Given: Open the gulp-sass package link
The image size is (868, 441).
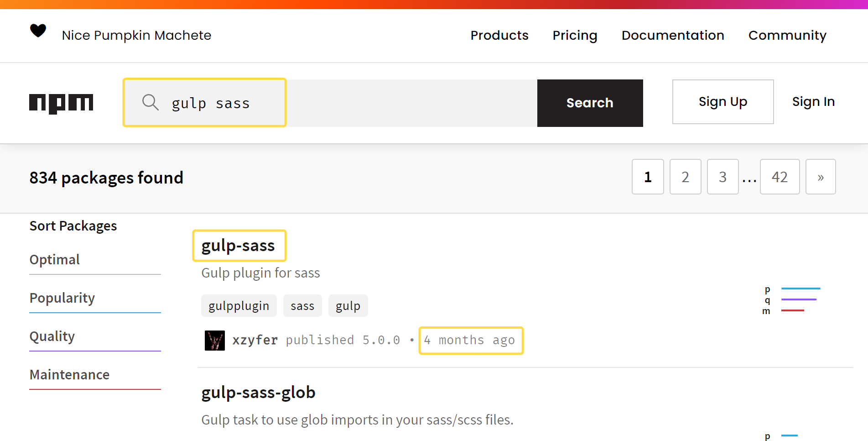Looking at the screenshot, I should coord(238,246).
